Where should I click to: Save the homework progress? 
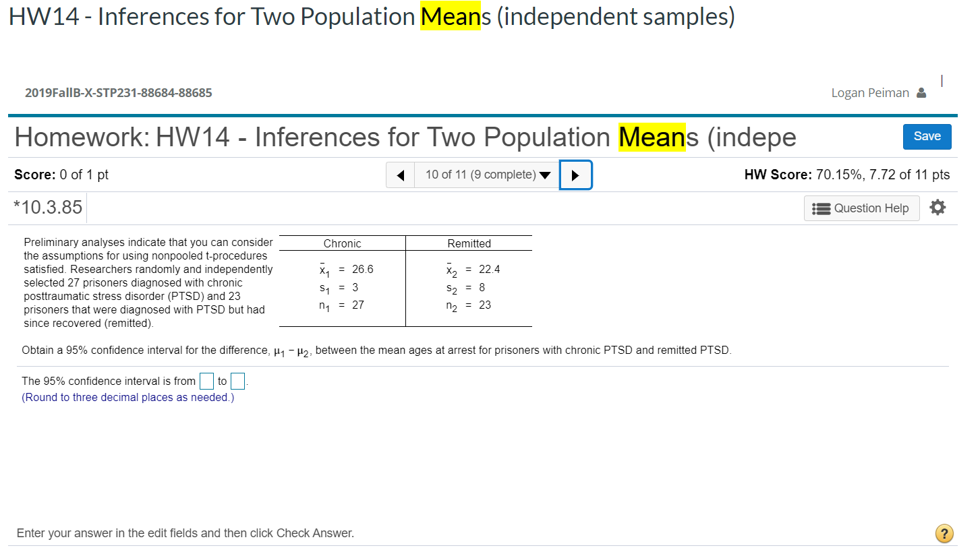pyautogui.click(x=927, y=136)
